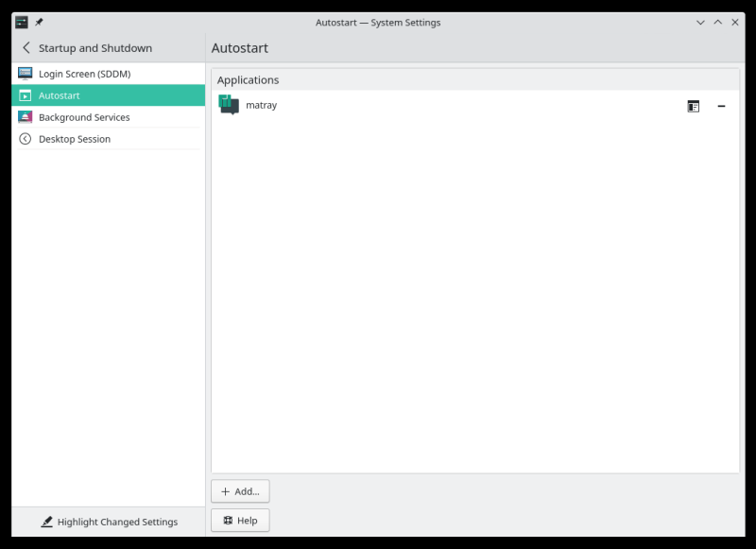Click the Login Screen (SDDM) monitor icon
Viewport: 756px width, 549px height.
point(24,73)
